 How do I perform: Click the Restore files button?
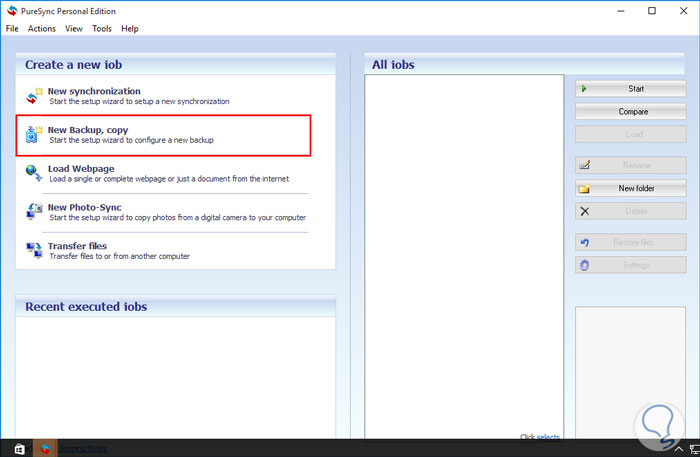point(630,242)
